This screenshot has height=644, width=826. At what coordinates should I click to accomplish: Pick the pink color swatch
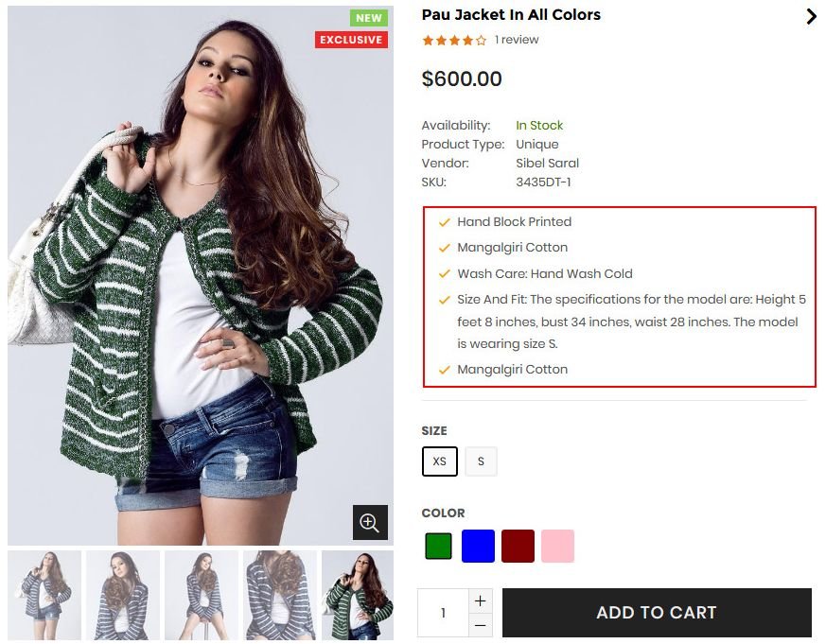pyautogui.click(x=557, y=547)
